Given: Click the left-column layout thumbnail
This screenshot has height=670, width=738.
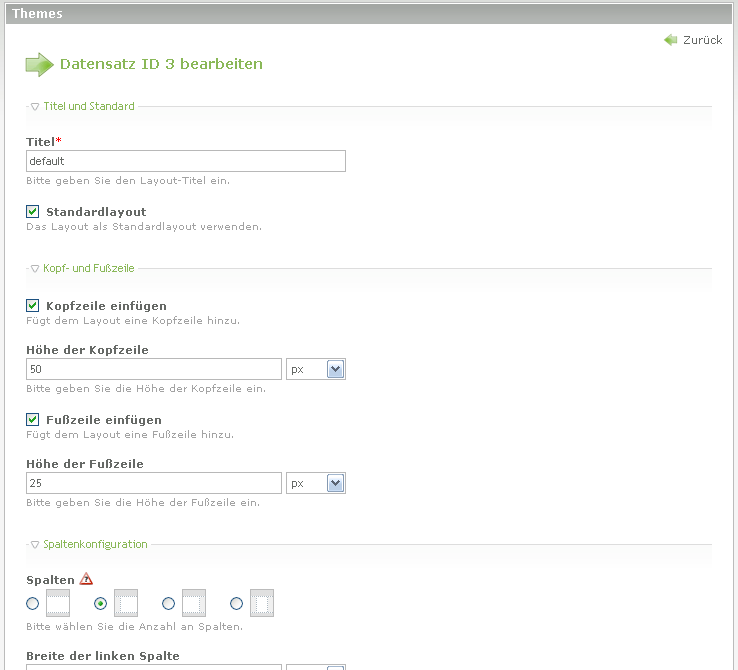Looking at the screenshot, I should click(126, 603).
